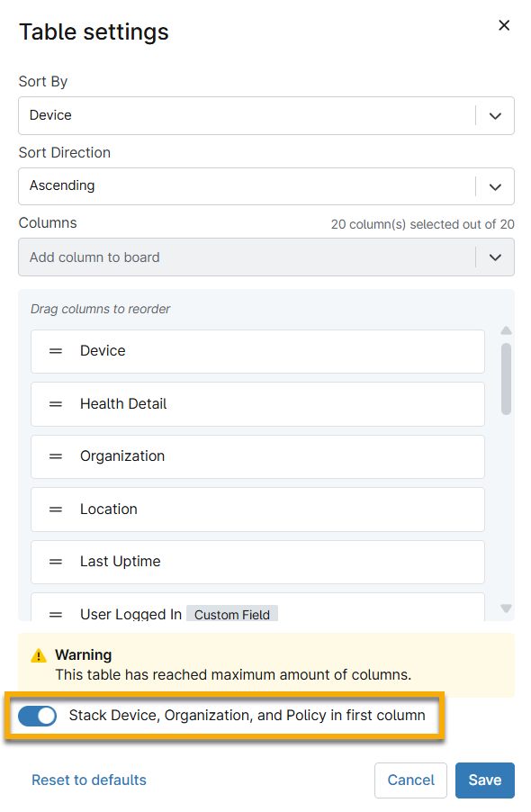Open the Add column to board dropdown

(x=266, y=257)
